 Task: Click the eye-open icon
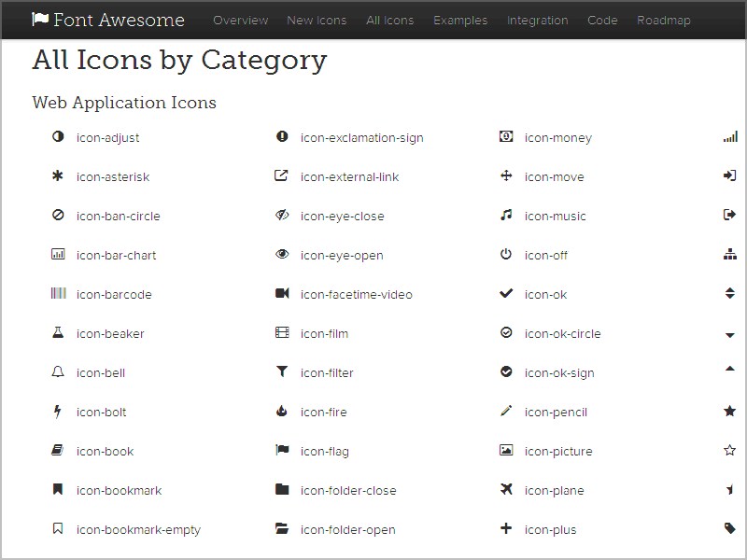point(282,254)
